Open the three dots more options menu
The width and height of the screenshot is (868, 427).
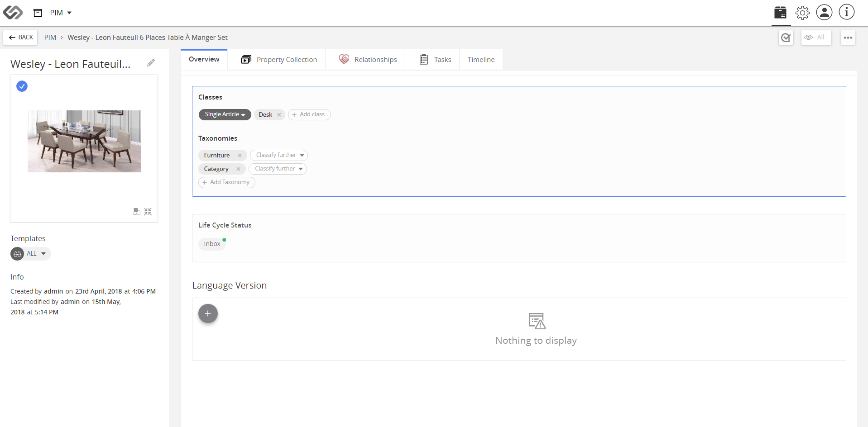click(848, 38)
